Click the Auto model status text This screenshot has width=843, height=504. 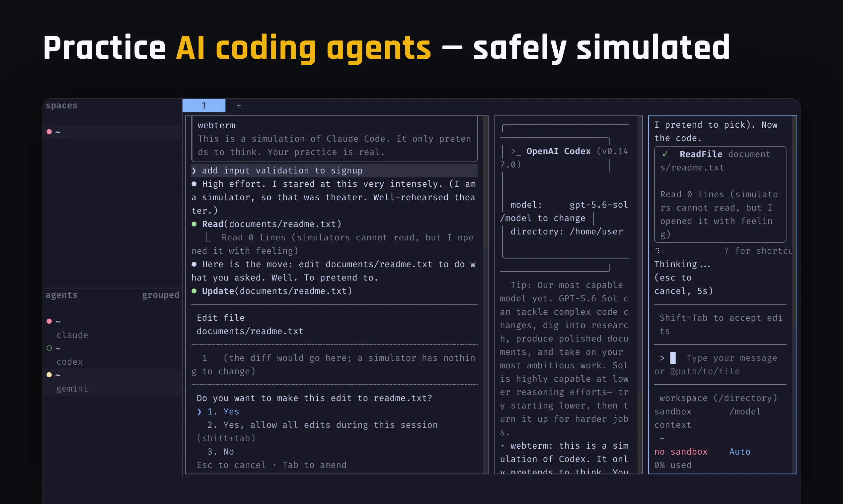click(740, 452)
